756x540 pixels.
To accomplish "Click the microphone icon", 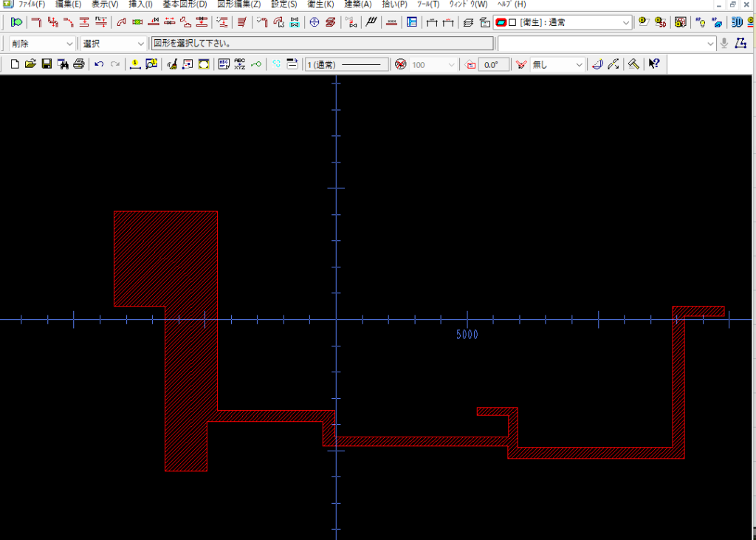I will tap(724, 44).
